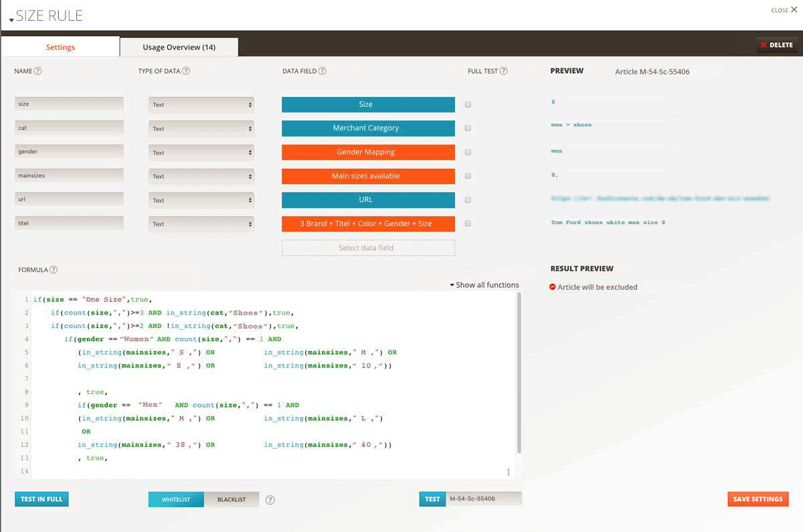Click help icon next to FORMULA

pos(54,270)
